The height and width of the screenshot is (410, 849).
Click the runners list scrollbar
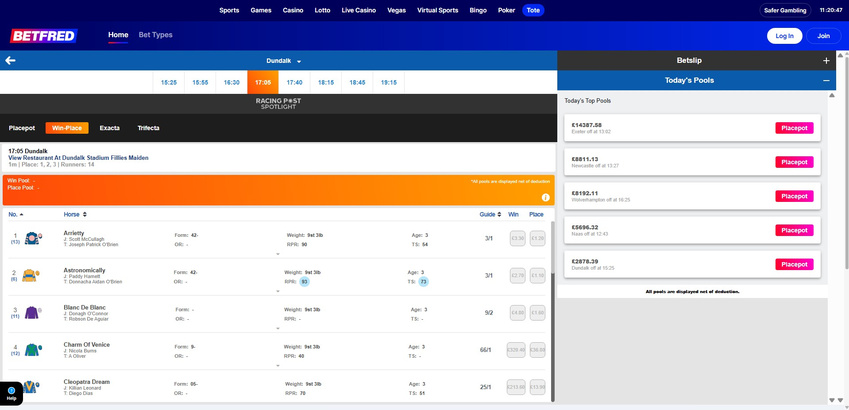coord(553,311)
